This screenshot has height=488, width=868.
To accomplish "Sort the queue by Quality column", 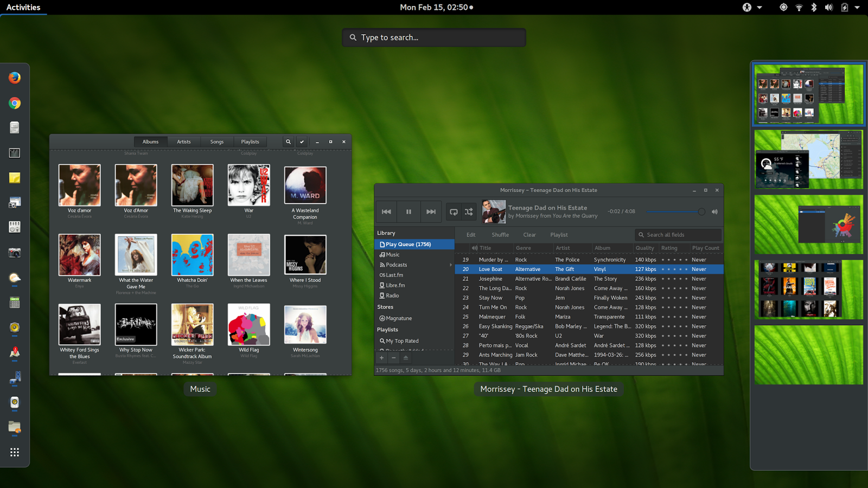I will [645, 248].
